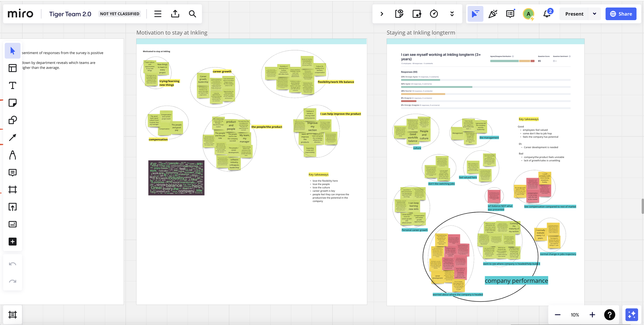Click the Undo arrow

pyautogui.click(x=13, y=264)
